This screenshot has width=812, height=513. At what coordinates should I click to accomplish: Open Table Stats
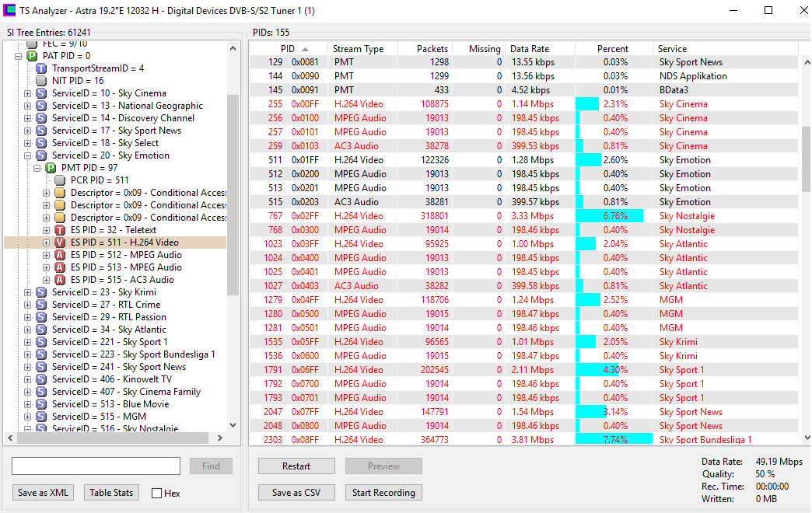(111, 492)
